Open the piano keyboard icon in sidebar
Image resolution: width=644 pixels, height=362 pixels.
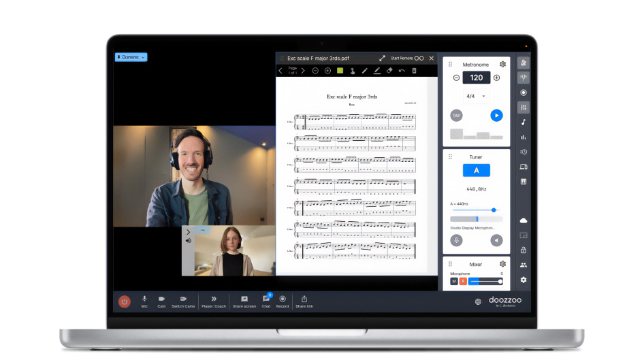click(523, 182)
